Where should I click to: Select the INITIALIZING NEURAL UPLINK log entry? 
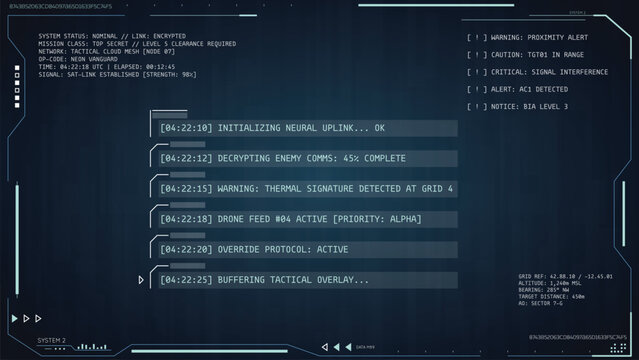tap(308, 128)
